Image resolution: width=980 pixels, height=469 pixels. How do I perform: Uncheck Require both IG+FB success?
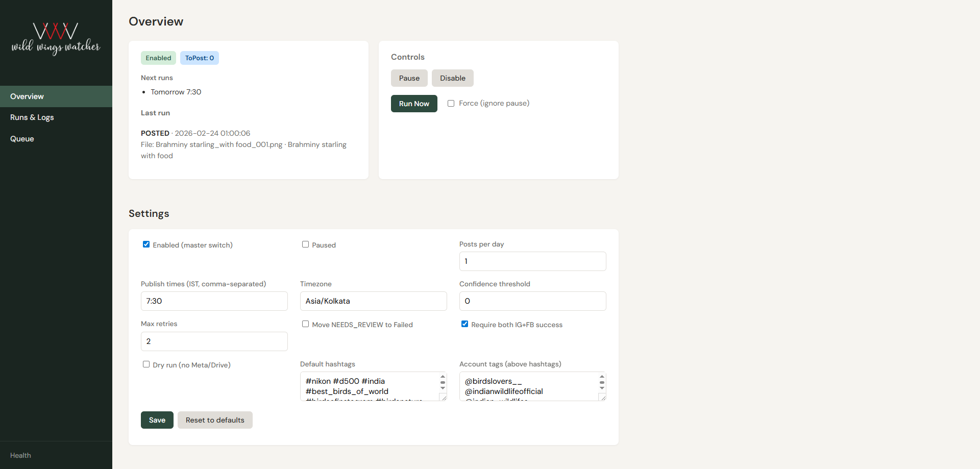pyautogui.click(x=464, y=324)
